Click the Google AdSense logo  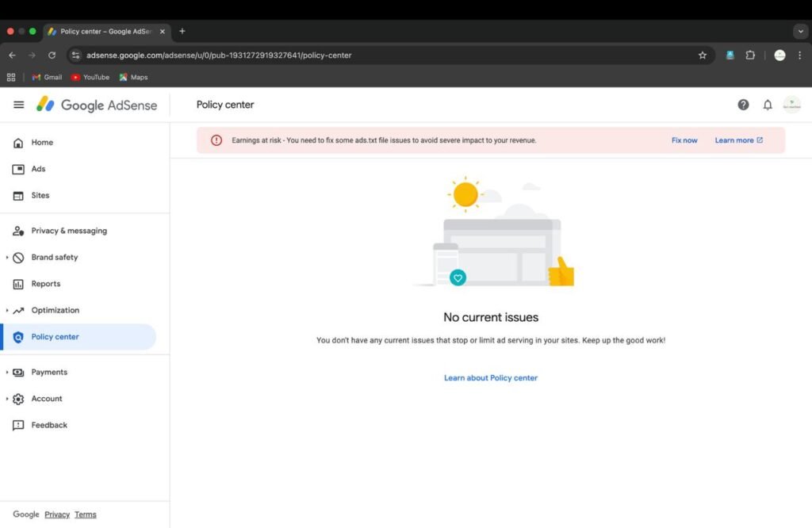click(96, 105)
